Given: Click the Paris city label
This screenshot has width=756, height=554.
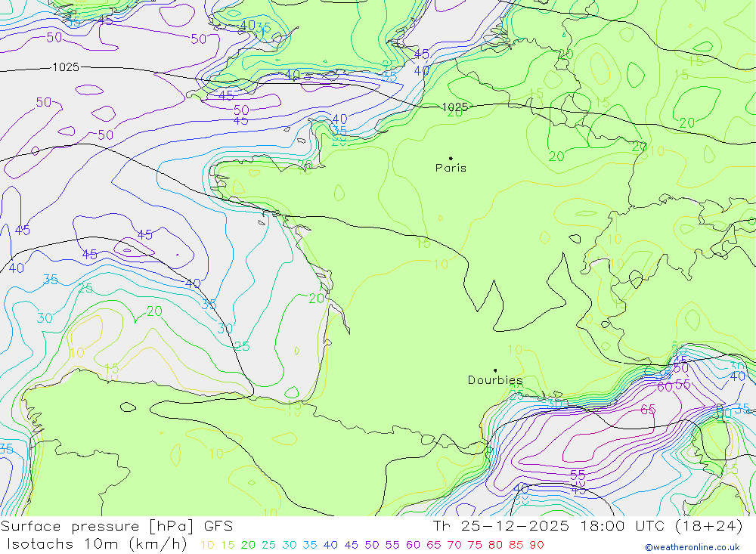Looking at the screenshot, I should [x=451, y=168].
